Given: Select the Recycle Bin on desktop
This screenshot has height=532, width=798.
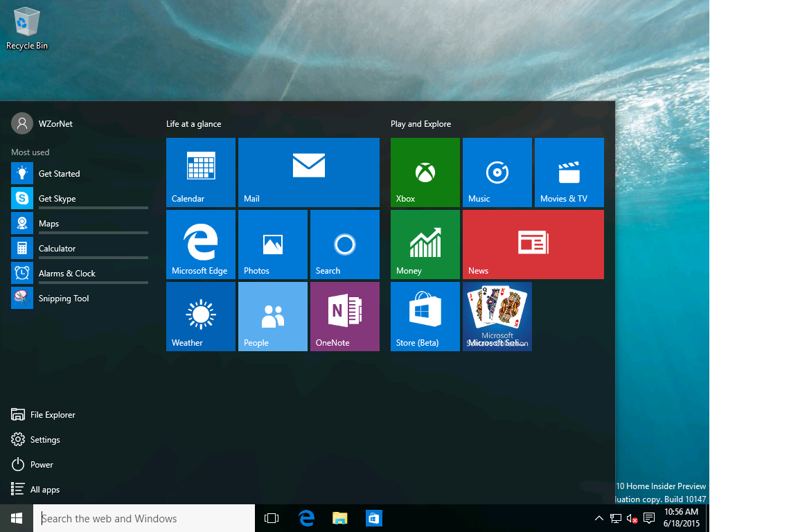Looking at the screenshot, I should pos(26,28).
